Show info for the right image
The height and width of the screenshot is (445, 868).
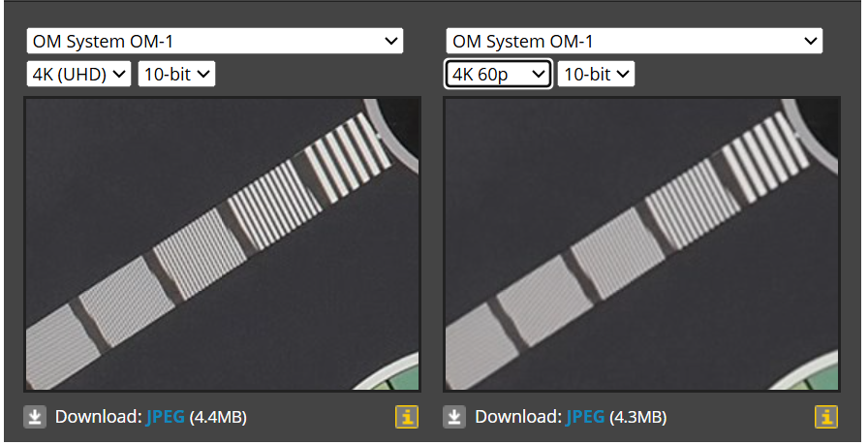point(826,417)
